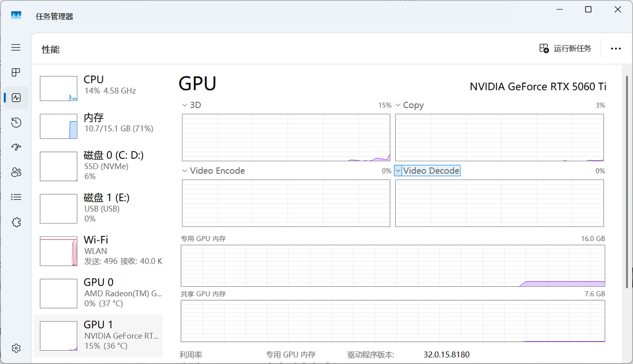633x364 pixels.
Task: Select 磁盘 1 (E:) USB entry
Action: (98, 209)
